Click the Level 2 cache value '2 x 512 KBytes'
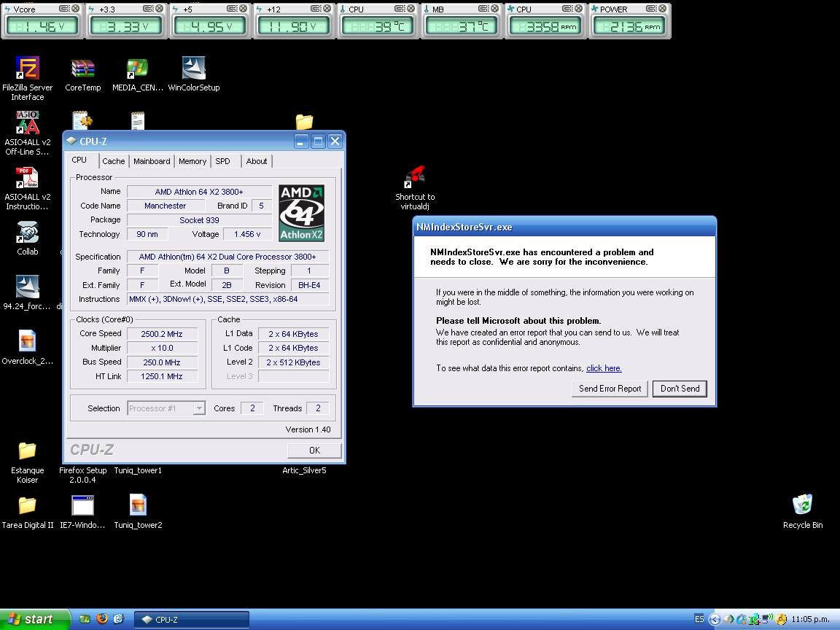840x630 pixels. (x=294, y=362)
